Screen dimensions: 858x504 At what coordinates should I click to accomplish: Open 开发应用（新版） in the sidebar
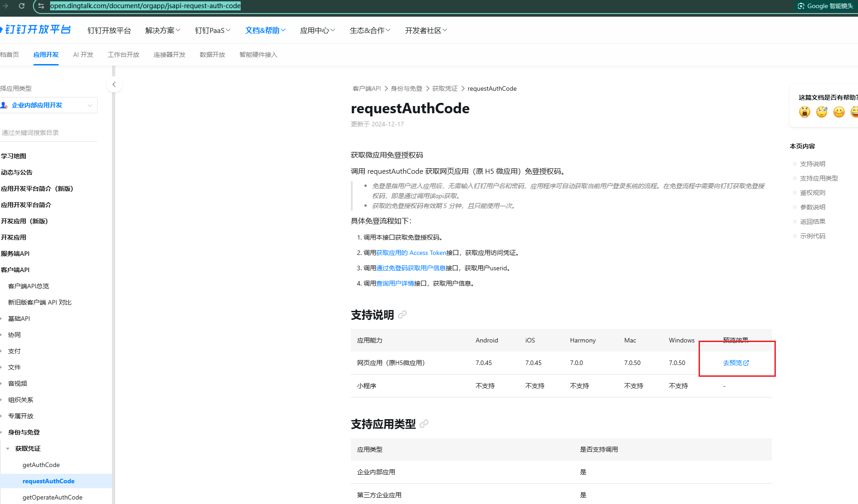click(24, 221)
